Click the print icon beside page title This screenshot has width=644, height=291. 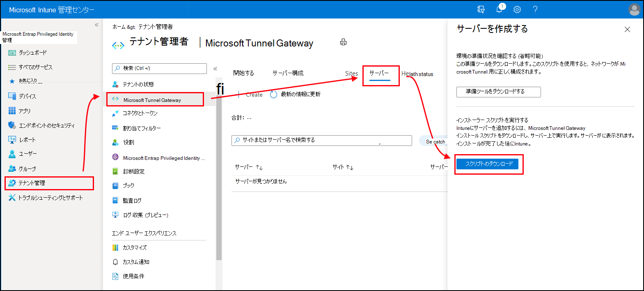pyautogui.click(x=343, y=42)
